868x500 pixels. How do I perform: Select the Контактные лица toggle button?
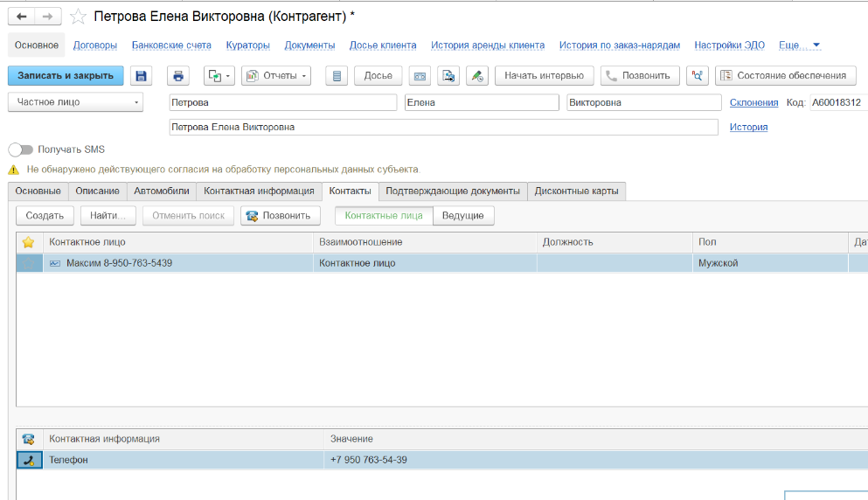384,215
